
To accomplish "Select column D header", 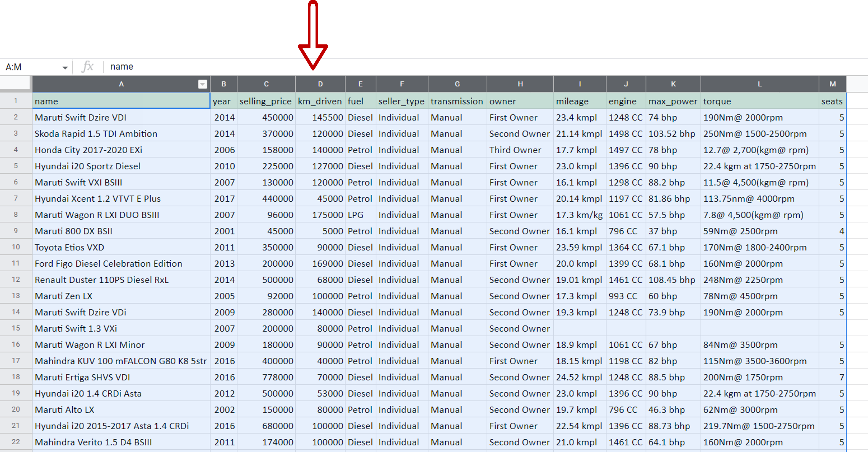I will pyautogui.click(x=320, y=84).
